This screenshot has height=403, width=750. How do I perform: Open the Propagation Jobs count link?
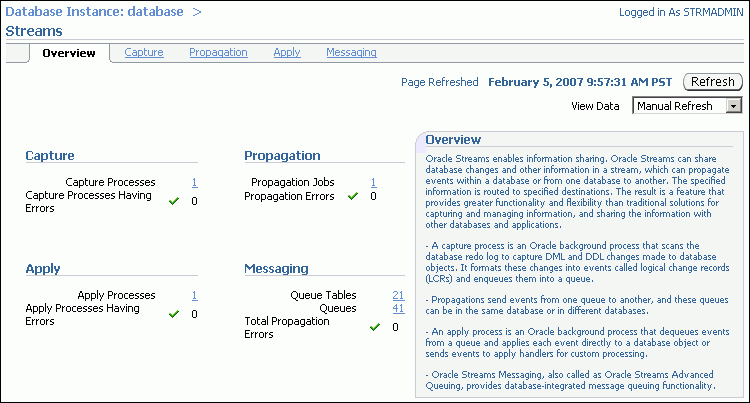point(374,182)
